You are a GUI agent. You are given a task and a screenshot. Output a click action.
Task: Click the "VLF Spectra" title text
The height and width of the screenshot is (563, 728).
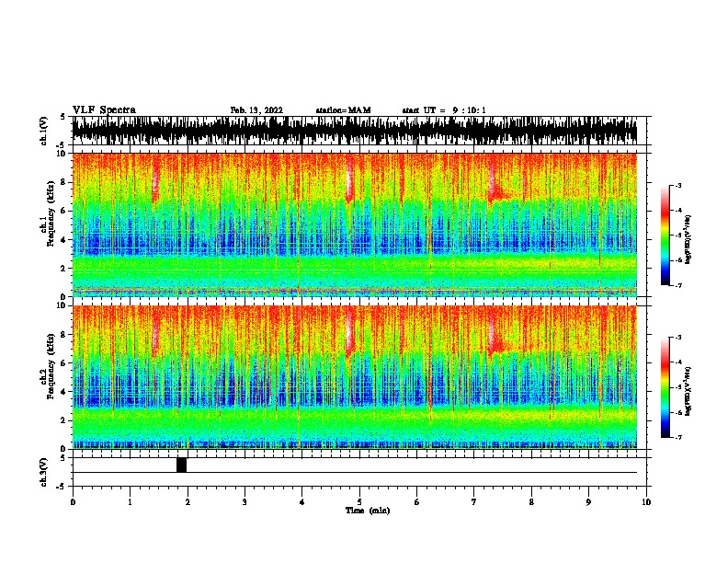click(x=104, y=109)
